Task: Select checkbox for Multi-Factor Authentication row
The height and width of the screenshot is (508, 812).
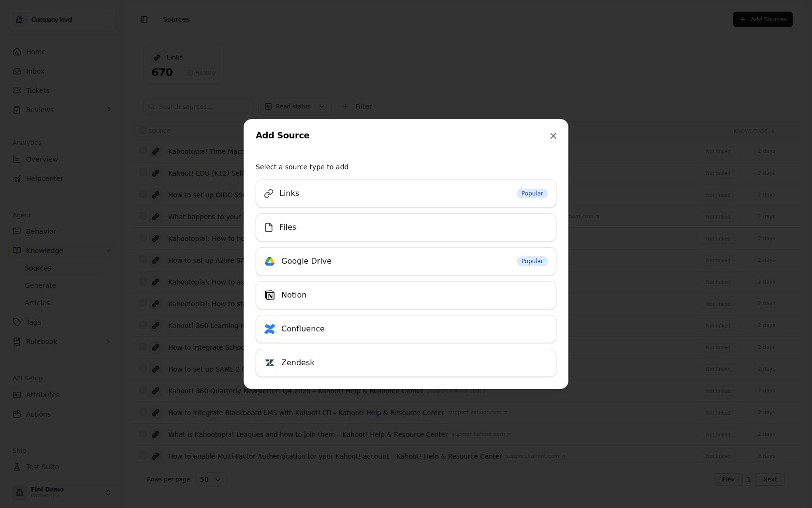Action: click(x=143, y=456)
